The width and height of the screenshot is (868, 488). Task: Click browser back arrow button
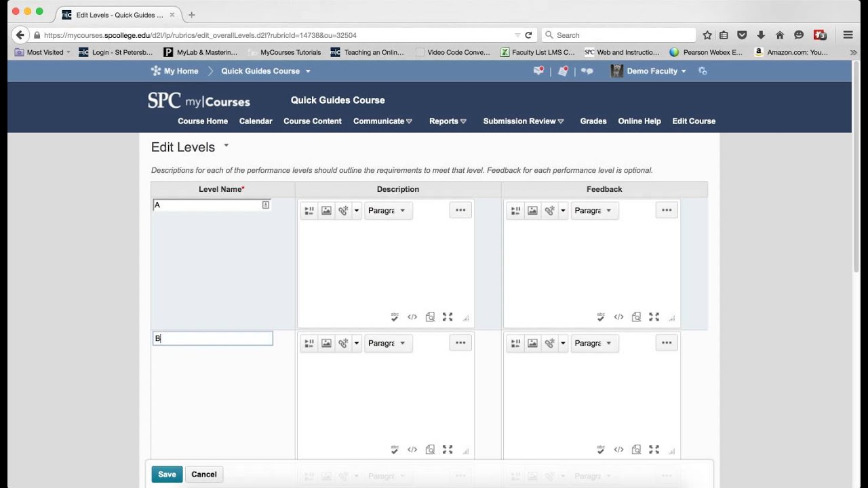(20, 35)
